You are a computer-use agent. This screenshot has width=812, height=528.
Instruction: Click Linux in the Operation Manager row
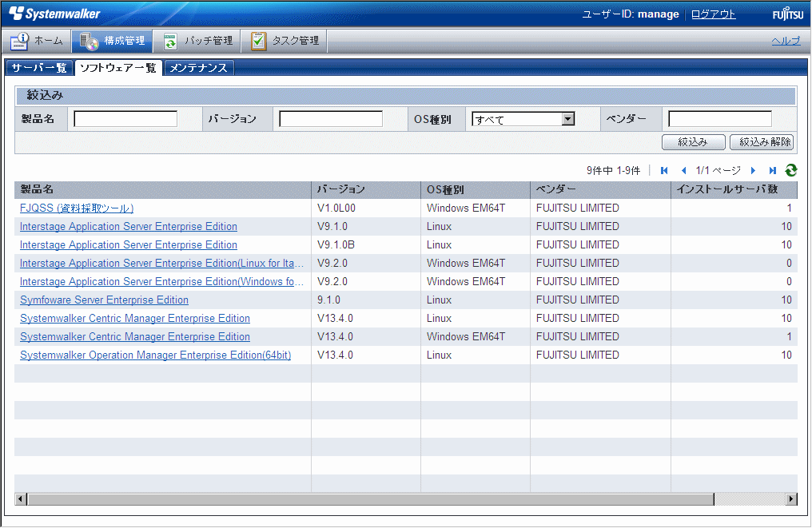pyautogui.click(x=439, y=355)
